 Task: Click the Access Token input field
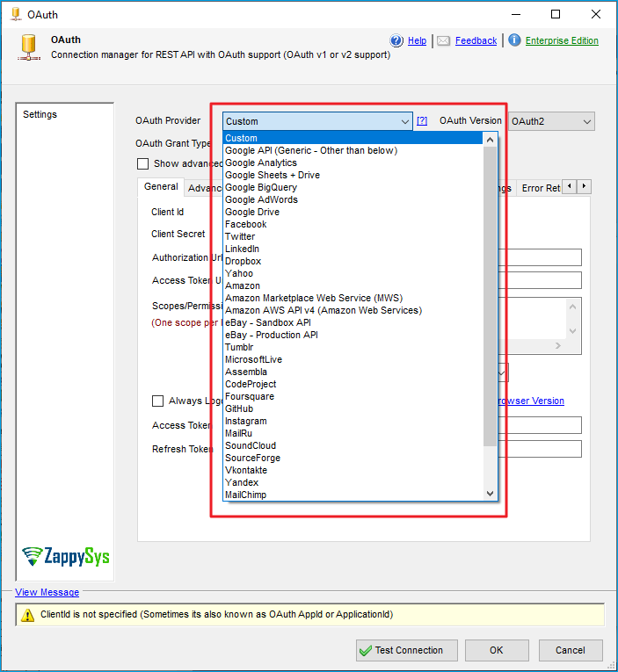click(x=540, y=425)
